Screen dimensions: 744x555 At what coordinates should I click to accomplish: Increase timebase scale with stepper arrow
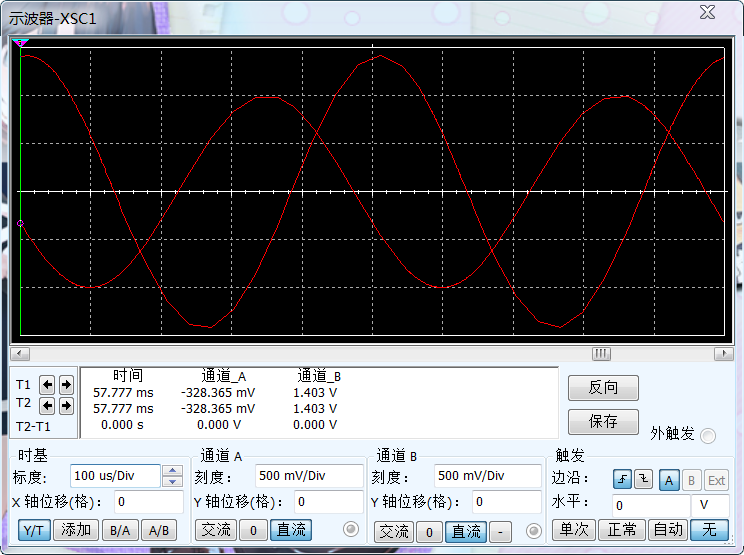coord(172,471)
